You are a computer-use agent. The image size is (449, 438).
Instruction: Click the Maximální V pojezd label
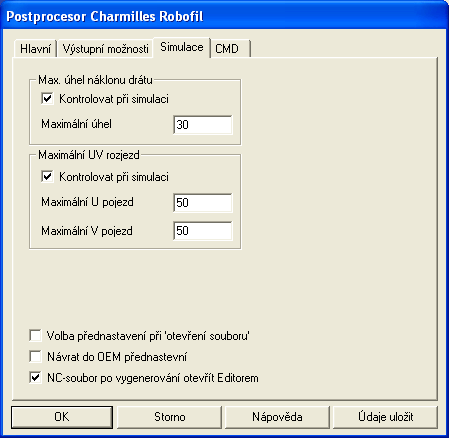point(87,231)
